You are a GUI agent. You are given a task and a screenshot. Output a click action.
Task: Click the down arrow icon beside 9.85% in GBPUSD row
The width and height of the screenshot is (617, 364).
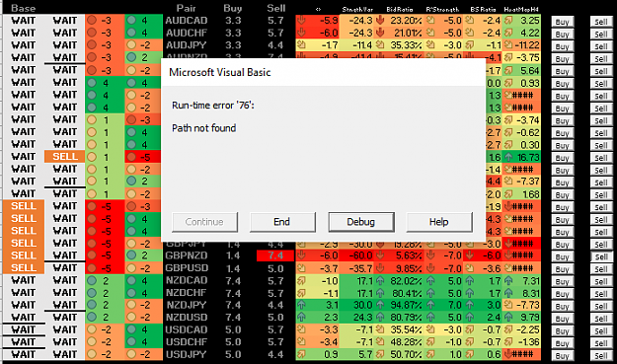tap(380, 268)
